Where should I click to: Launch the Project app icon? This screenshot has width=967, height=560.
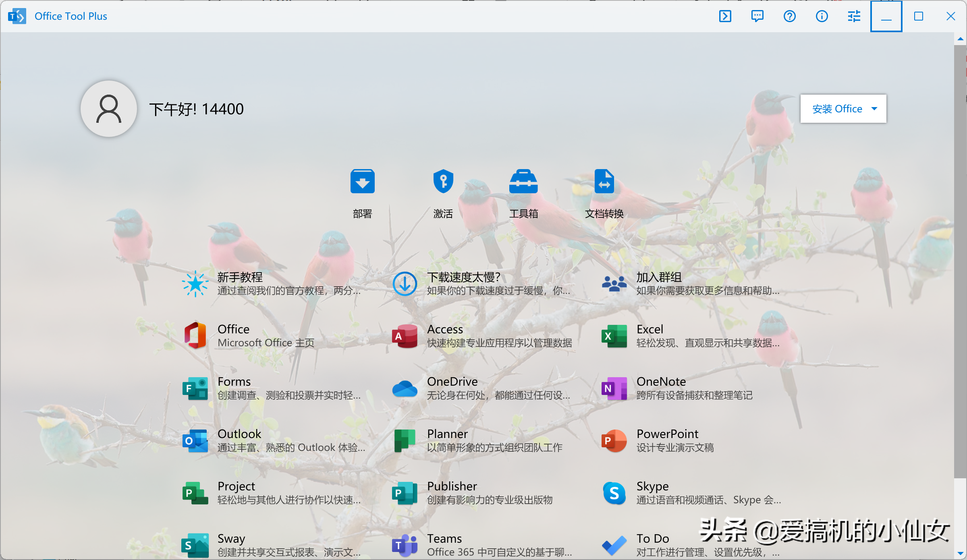[x=195, y=493]
